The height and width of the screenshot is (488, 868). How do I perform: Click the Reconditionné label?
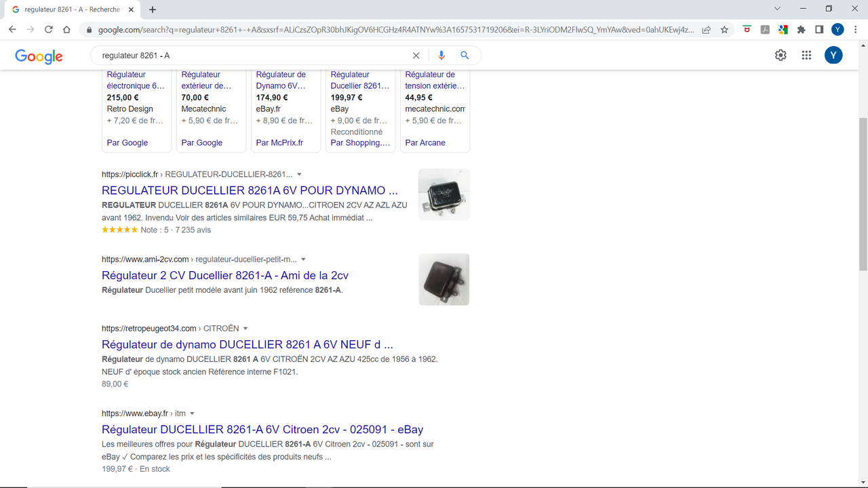pyautogui.click(x=357, y=131)
